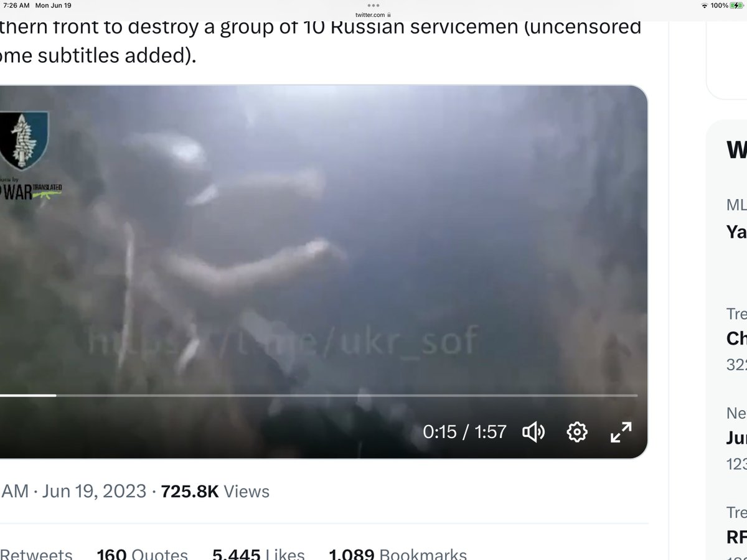Click the video frame to pause
Image resolution: width=747 pixels, height=560 pixels.
click(x=324, y=249)
